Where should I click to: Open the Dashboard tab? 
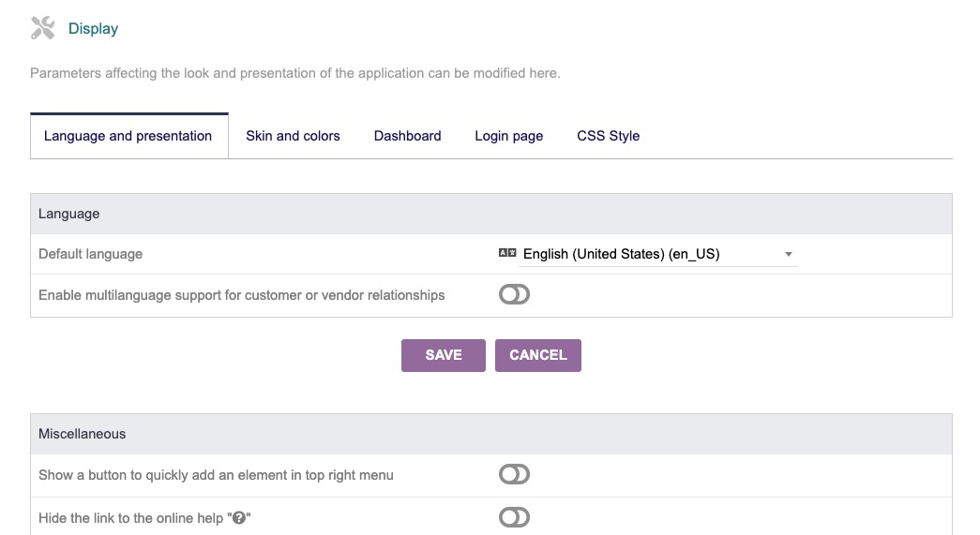(x=407, y=136)
